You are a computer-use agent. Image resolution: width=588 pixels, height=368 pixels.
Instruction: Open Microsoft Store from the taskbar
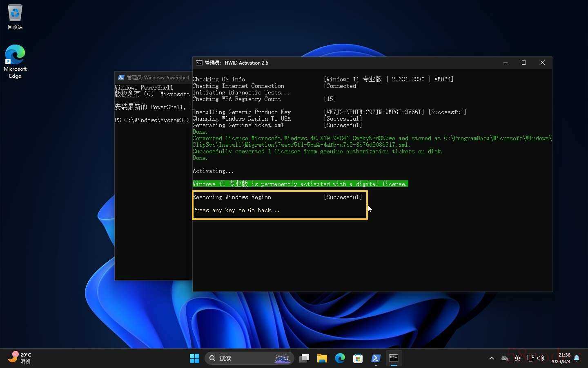click(358, 358)
